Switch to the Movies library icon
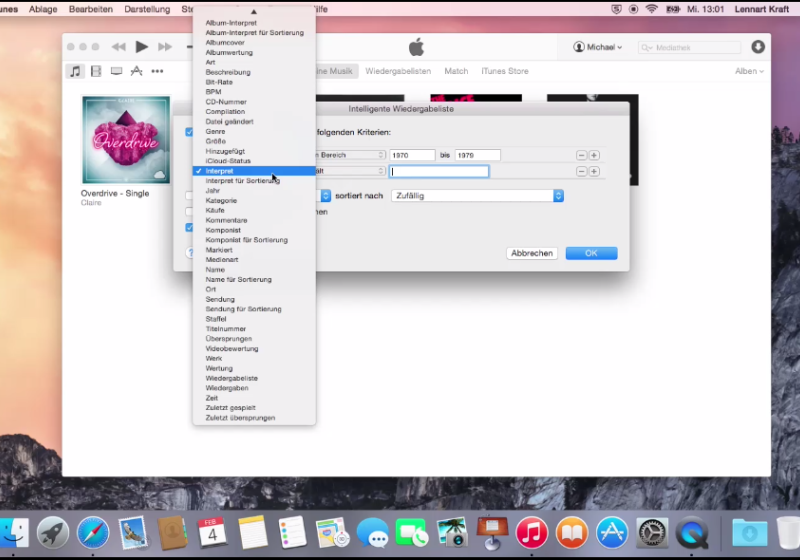Screen dimensions: 800x560 (96, 71)
